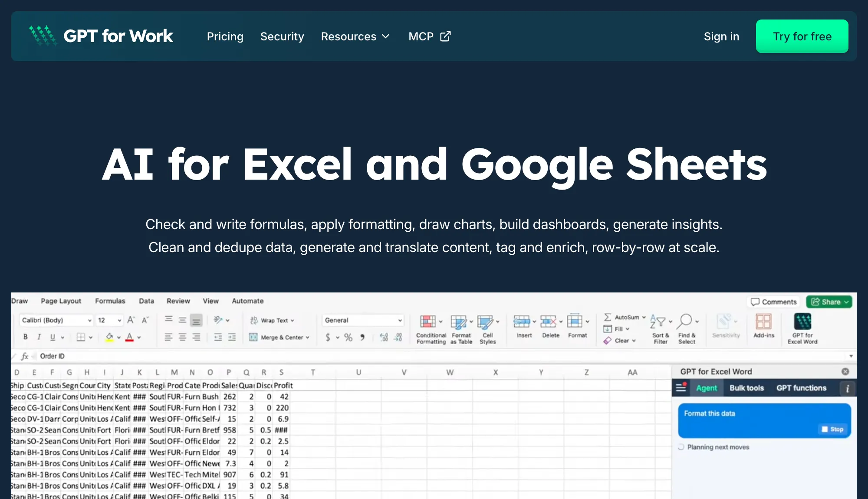Open the Fill dropdown
868x499 pixels.
616,329
